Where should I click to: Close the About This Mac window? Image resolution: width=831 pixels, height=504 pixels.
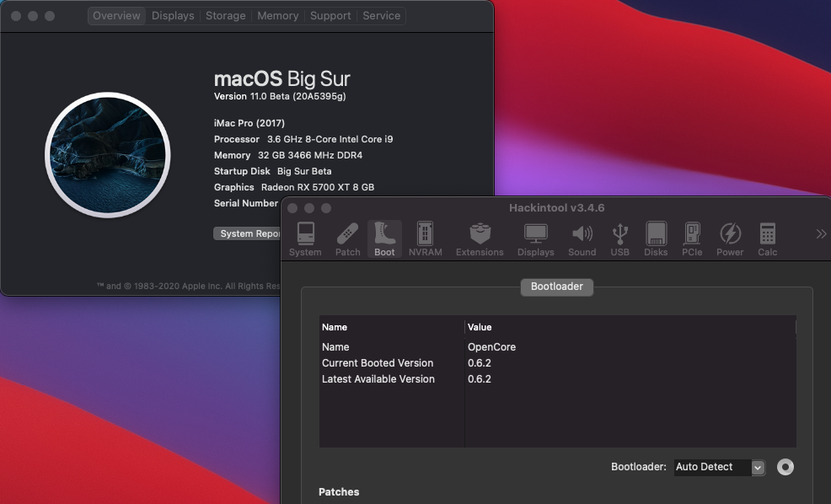tap(16, 16)
